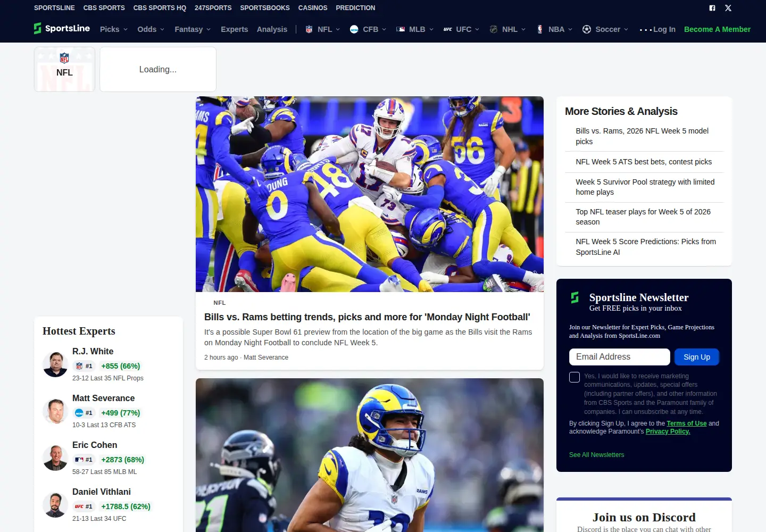Expand the CFB dropdown menu

[x=368, y=29]
